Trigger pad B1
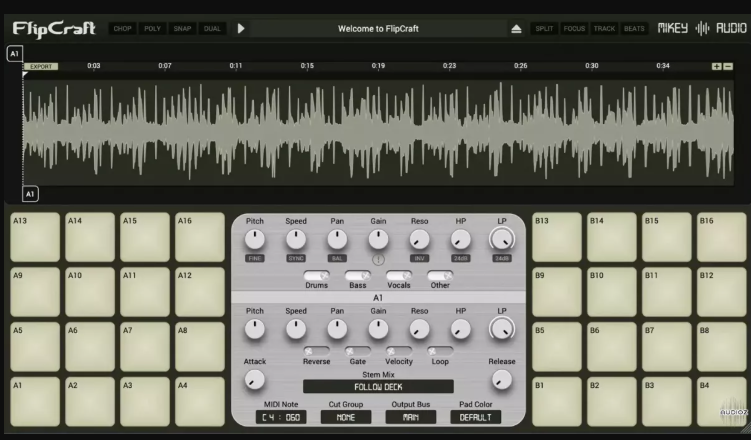 coord(557,402)
